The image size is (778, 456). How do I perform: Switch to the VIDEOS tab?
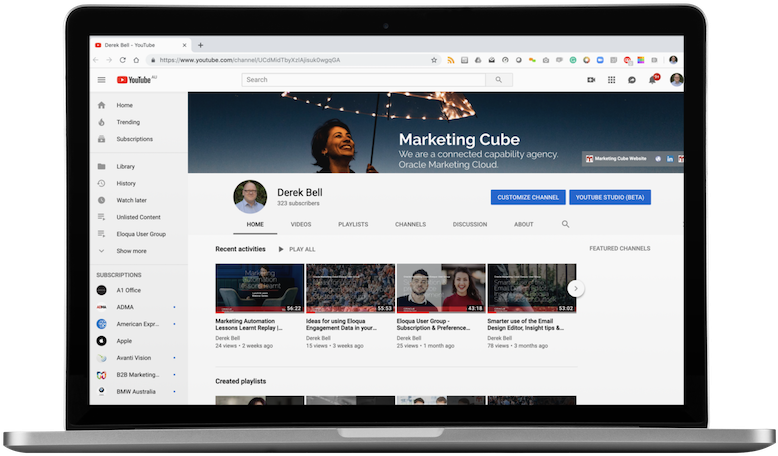(301, 224)
